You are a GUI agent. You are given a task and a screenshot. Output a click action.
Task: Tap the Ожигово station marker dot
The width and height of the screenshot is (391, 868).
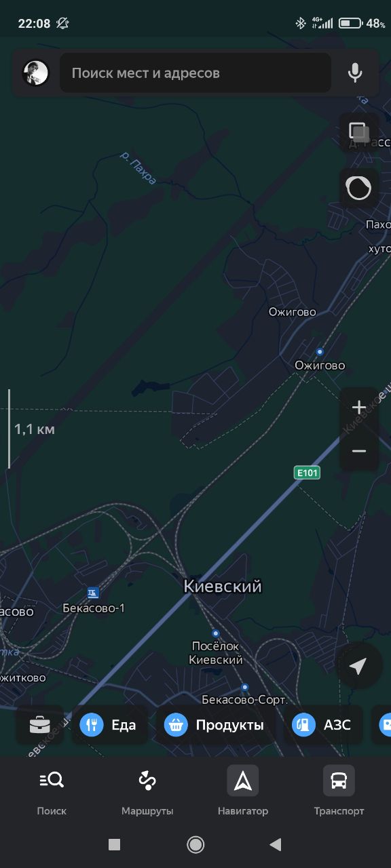[320, 351]
